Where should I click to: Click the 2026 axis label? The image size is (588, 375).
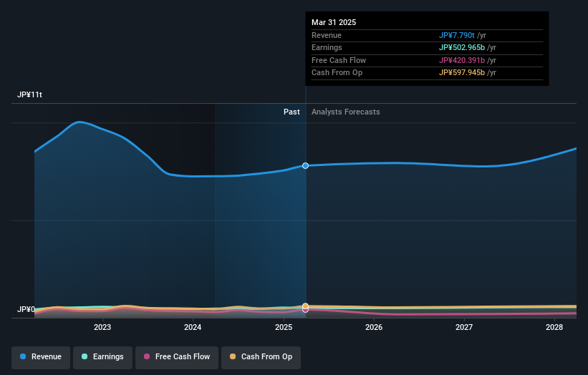[x=374, y=327]
